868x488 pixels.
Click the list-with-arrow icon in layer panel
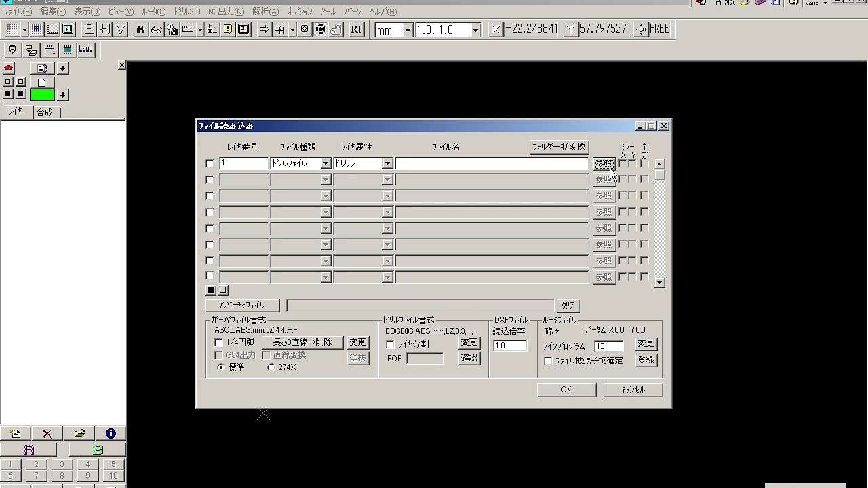point(42,68)
